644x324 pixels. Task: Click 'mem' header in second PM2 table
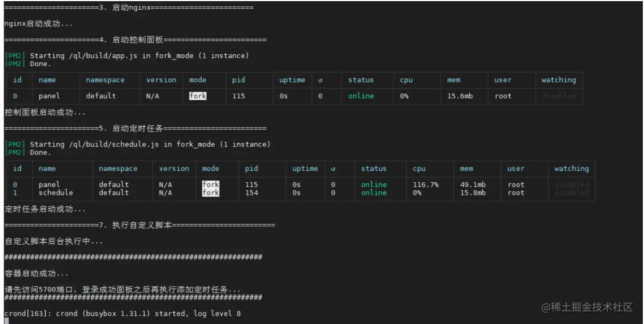[x=466, y=169]
